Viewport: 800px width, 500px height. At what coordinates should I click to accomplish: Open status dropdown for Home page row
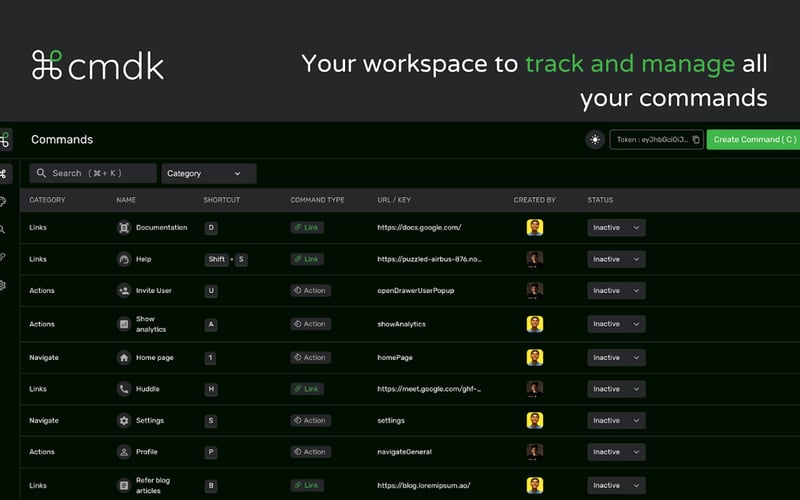point(616,358)
